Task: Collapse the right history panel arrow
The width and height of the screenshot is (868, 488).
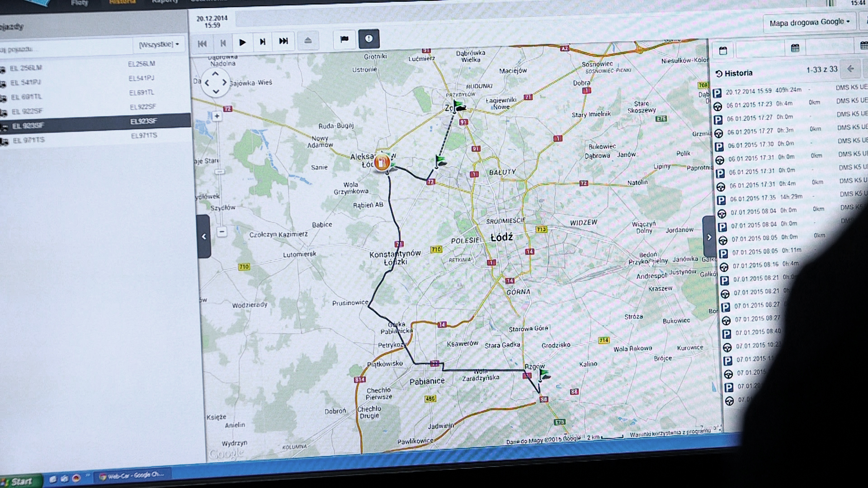Action: click(709, 237)
